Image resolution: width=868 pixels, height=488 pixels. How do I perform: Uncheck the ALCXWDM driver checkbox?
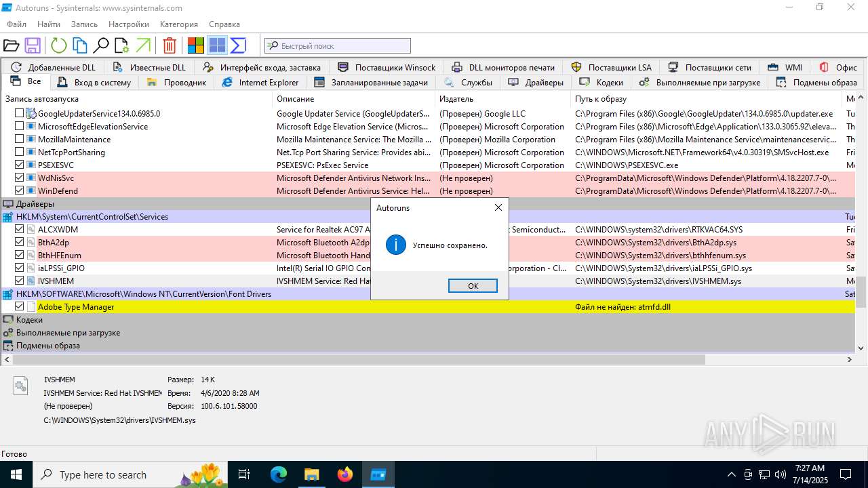20,230
